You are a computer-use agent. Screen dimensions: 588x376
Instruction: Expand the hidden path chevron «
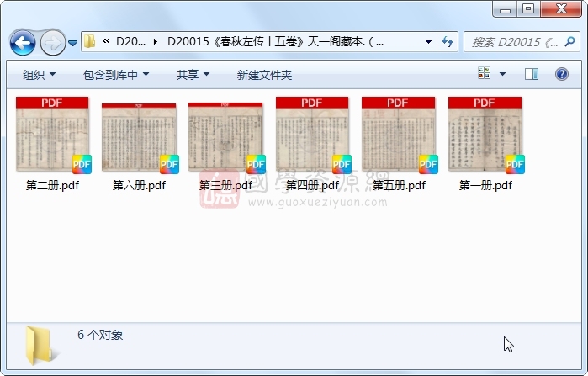pyautogui.click(x=106, y=41)
